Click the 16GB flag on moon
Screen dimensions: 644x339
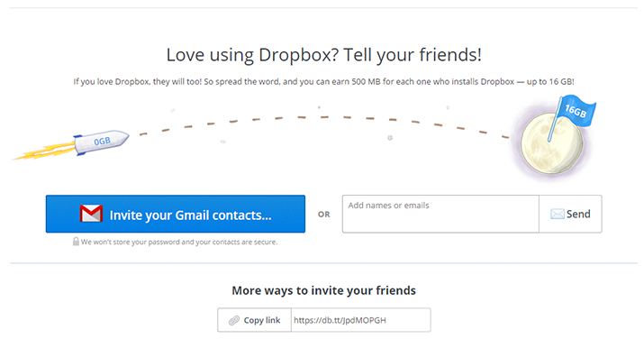tap(576, 110)
